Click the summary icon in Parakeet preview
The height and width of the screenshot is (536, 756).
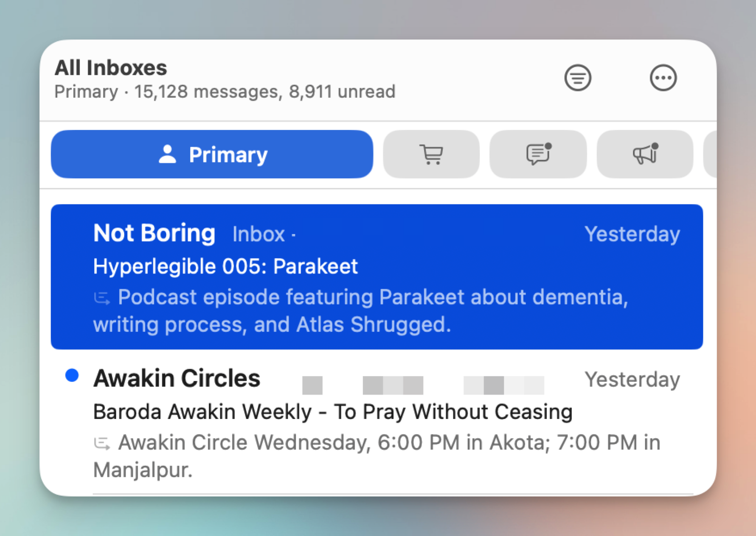click(x=102, y=298)
